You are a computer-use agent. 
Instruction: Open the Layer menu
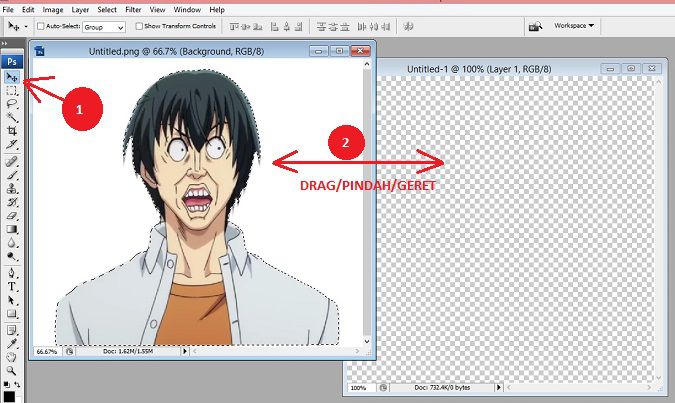point(80,9)
